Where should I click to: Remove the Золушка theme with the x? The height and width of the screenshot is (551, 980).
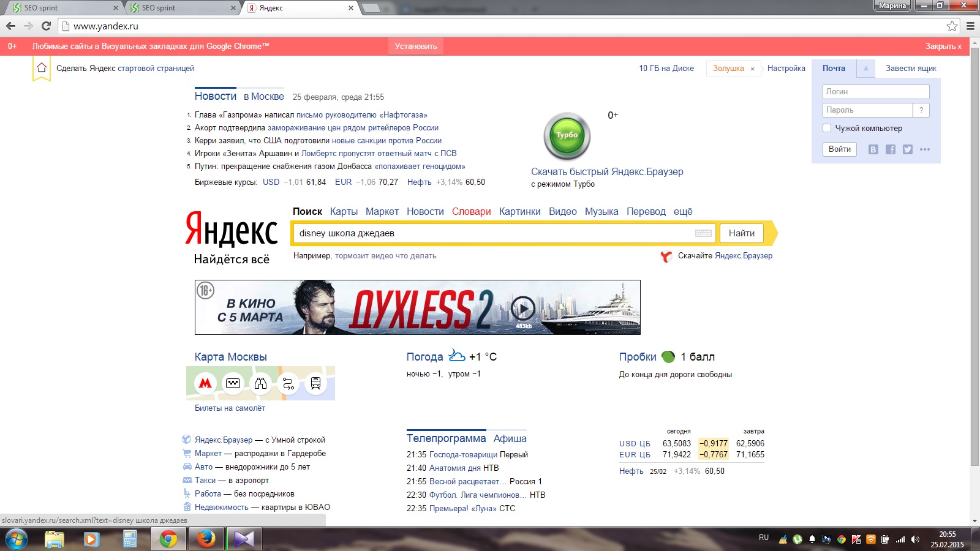pyautogui.click(x=753, y=69)
